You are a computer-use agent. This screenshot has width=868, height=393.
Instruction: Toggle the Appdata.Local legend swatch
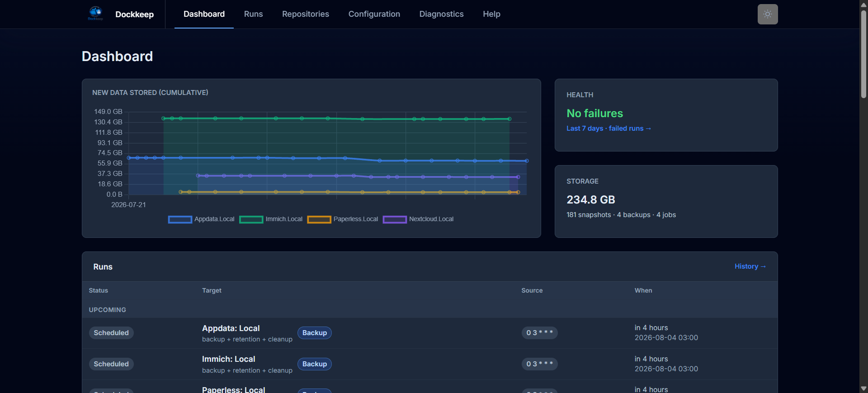pyautogui.click(x=180, y=219)
